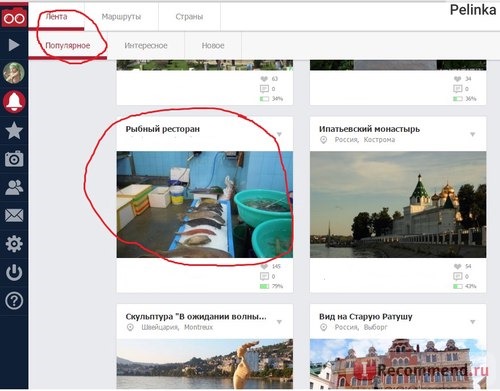Viewport: 500px width, 391px height.
Task: Switch to the Страны tab
Action: coord(189,17)
